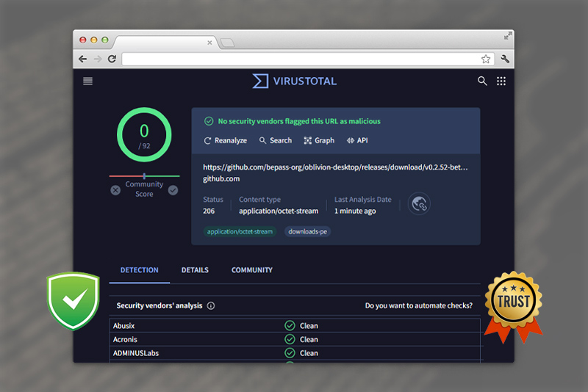Select the application/octet-stream tag
Screen dimensions: 588x392
pos(240,231)
